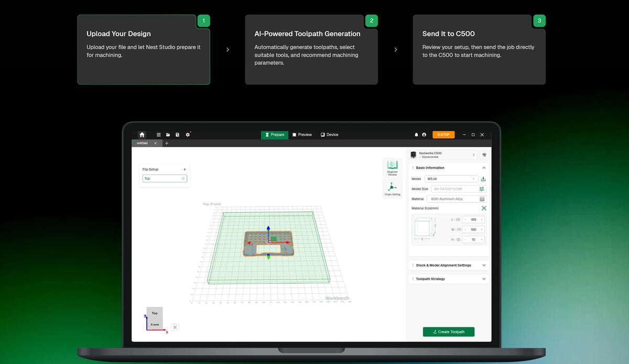Screen dimensions: 629x364
Task: Click the W (Y) value 160
Action: [x=474, y=229]
